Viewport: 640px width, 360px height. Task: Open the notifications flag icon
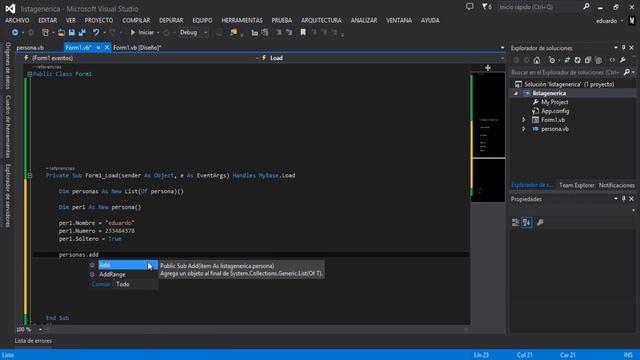pos(486,7)
